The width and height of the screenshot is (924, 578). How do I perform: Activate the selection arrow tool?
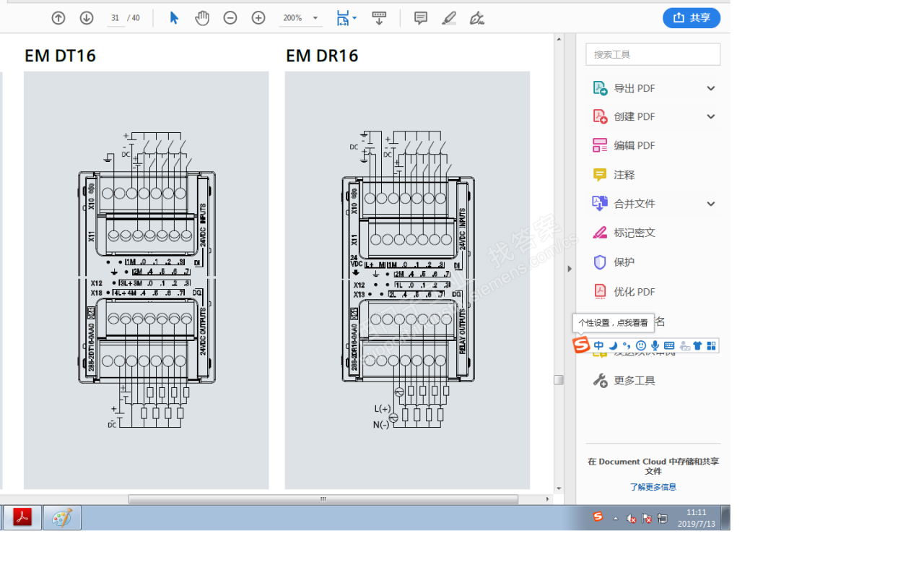coord(174,18)
